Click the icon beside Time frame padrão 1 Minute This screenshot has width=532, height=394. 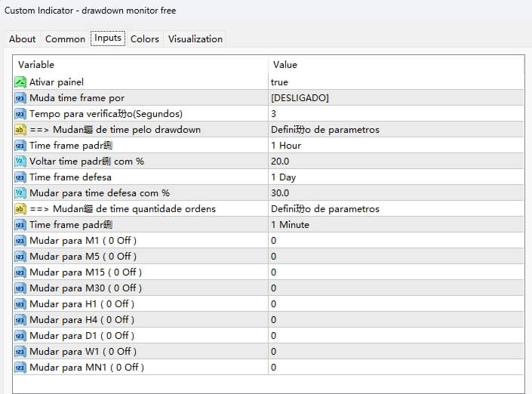click(x=20, y=225)
